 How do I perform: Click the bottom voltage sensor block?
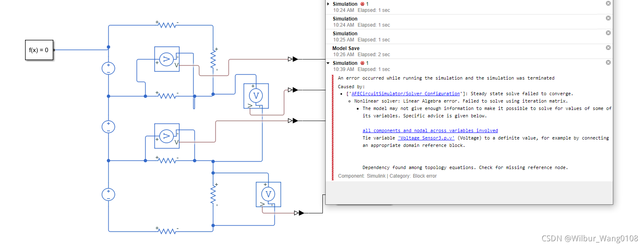pyautogui.click(x=268, y=194)
